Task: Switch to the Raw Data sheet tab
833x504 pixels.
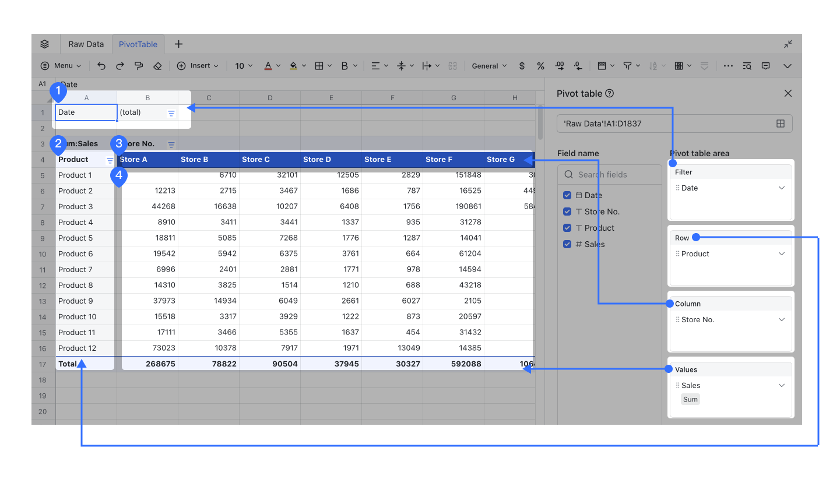Action: pyautogui.click(x=86, y=44)
